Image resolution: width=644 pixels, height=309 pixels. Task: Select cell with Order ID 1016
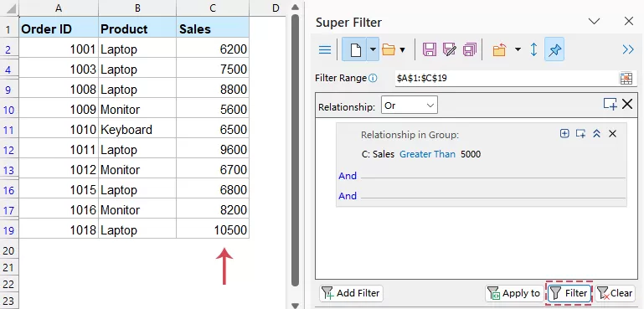[59, 209]
